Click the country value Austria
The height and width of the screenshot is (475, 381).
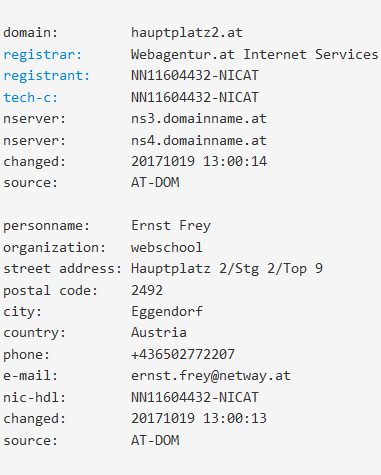click(159, 333)
